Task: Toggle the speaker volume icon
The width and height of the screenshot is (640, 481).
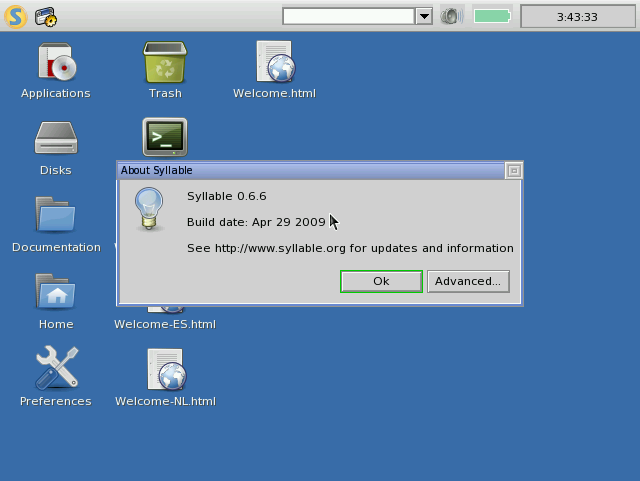Action: (x=452, y=17)
